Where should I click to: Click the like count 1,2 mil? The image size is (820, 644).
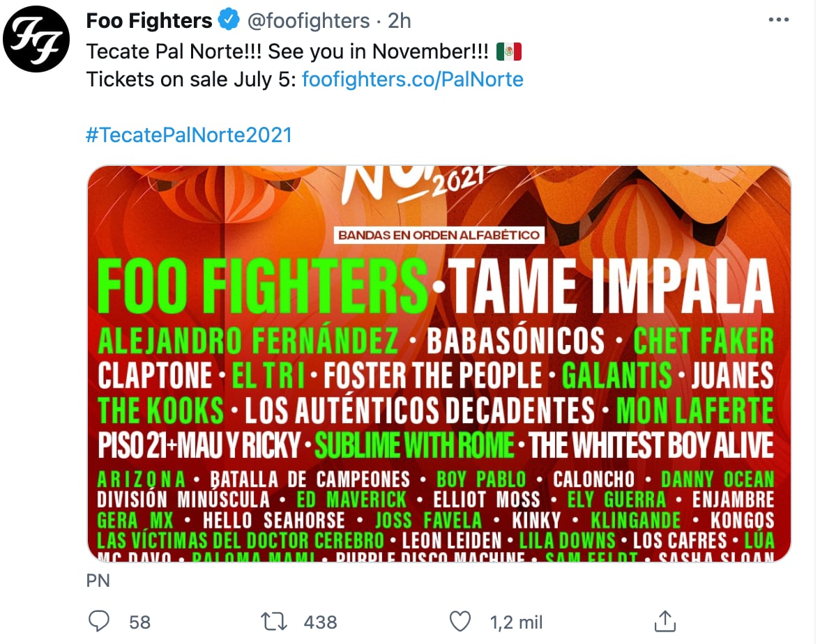click(x=516, y=621)
